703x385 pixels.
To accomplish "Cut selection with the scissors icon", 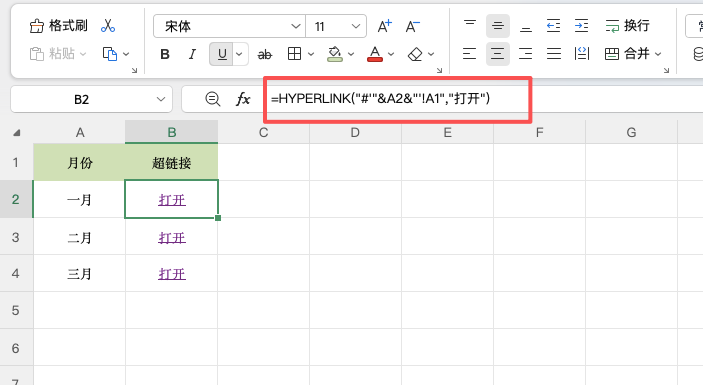I will pyautogui.click(x=108, y=26).
